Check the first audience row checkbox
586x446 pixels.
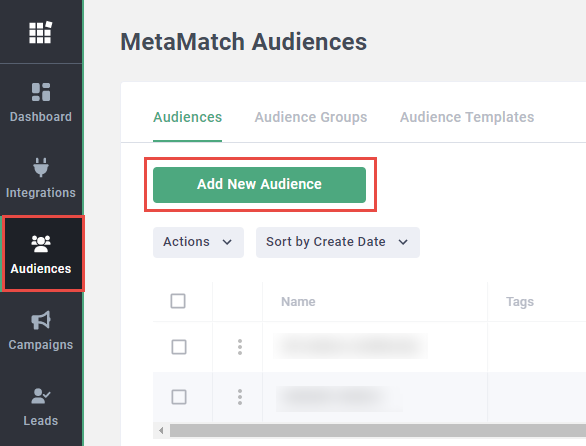click(x=179, y=347)
